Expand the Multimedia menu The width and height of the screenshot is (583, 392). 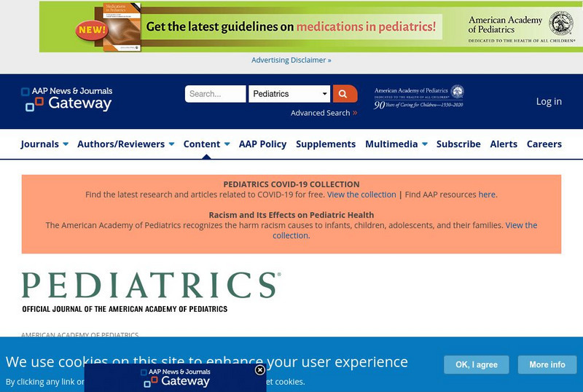pyautogui.click(x=396, y=144)
